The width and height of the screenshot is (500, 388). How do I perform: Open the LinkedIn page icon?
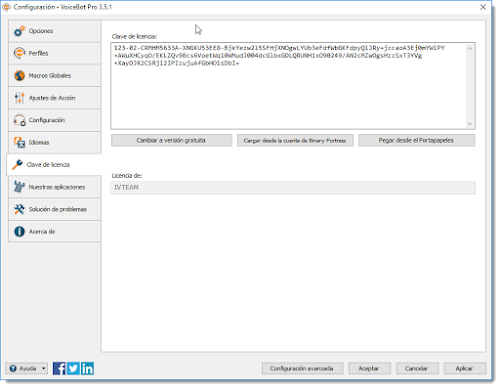87,368
